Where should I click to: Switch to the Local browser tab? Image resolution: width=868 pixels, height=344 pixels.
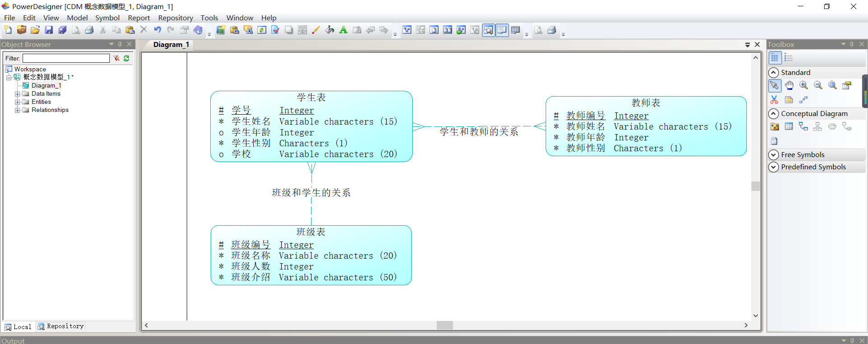point(18,327)
